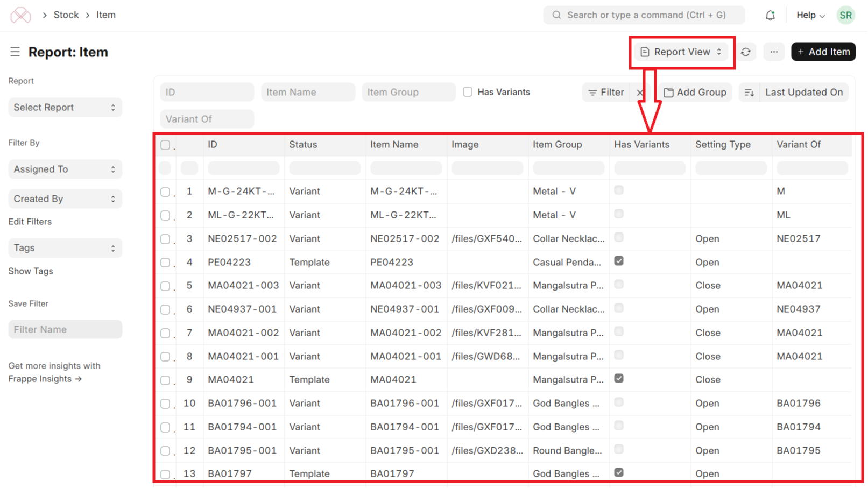Tick the select-all rows checkbox in header
Image resolution: width=868 pixels, height=488 pixels.
click(165, 145)
